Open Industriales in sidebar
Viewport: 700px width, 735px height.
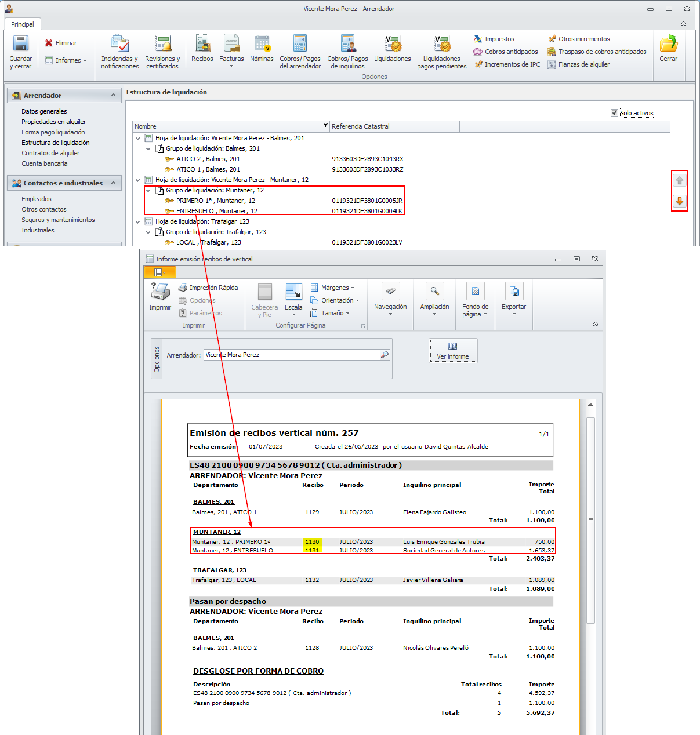click(x=38, y=230)
